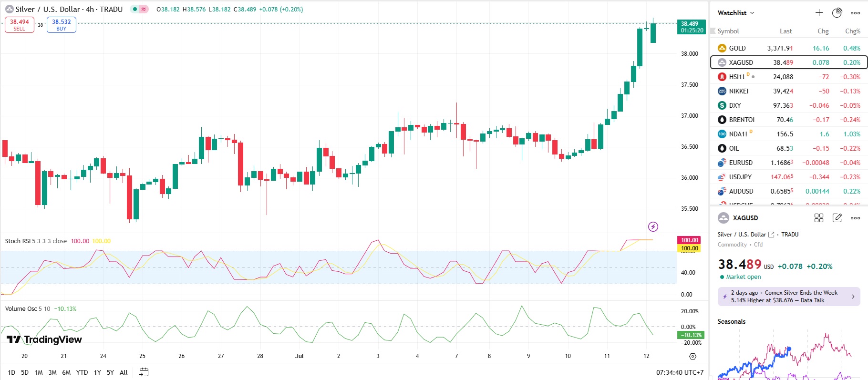The height and width of the screenshot is (380, 868).
Task: Switch to the YTD date range
Action: click(82, 372)
